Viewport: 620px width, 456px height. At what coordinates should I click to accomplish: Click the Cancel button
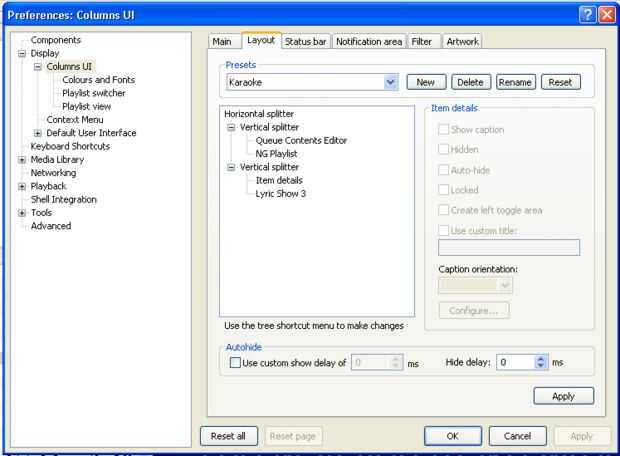point(518,436)
